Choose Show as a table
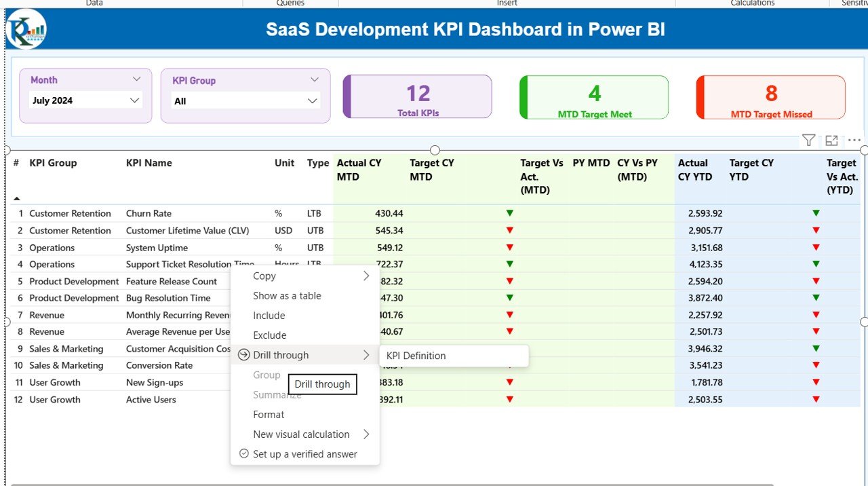Image resolution: width=868 pixels, height=486 pixels. point(287,296)
